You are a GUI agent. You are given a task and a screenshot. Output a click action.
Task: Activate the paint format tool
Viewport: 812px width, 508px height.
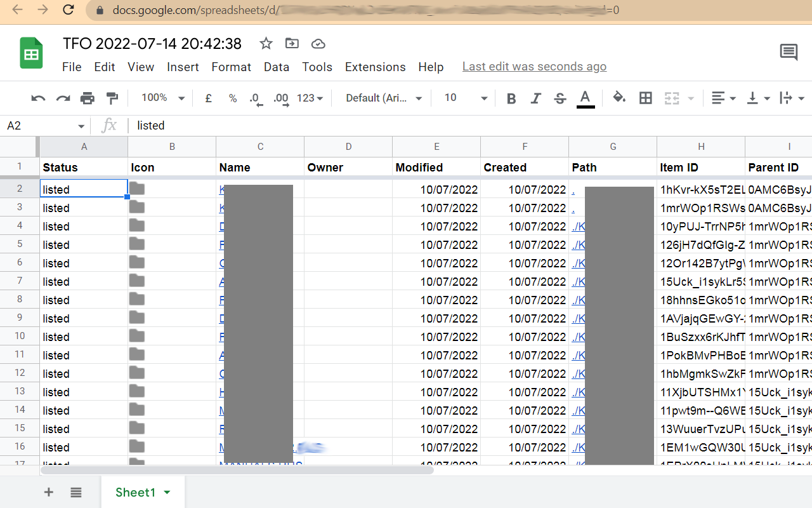tap(112, 98)
